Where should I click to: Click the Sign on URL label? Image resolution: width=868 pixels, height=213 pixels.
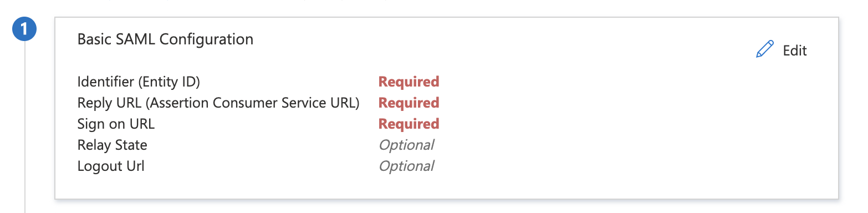(x=116, y=124)
